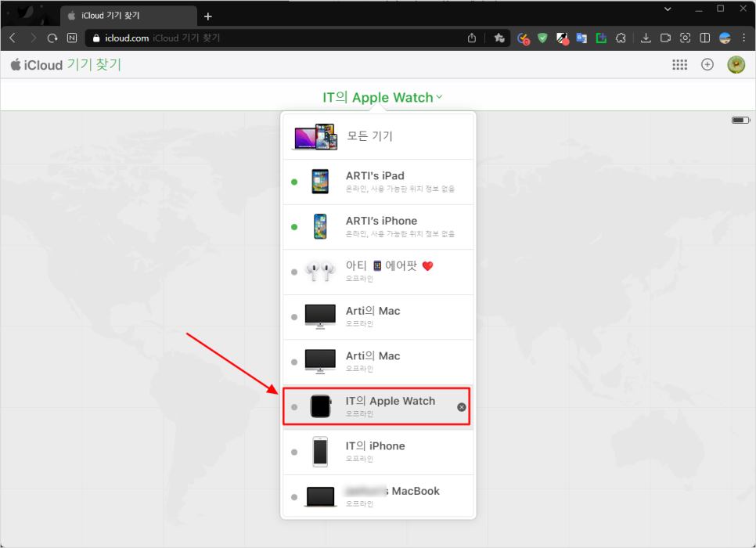Select IT의 Apple Watch in the list
Screen dimensions: 756x548
pyautogui.click(x=376, y=406)
